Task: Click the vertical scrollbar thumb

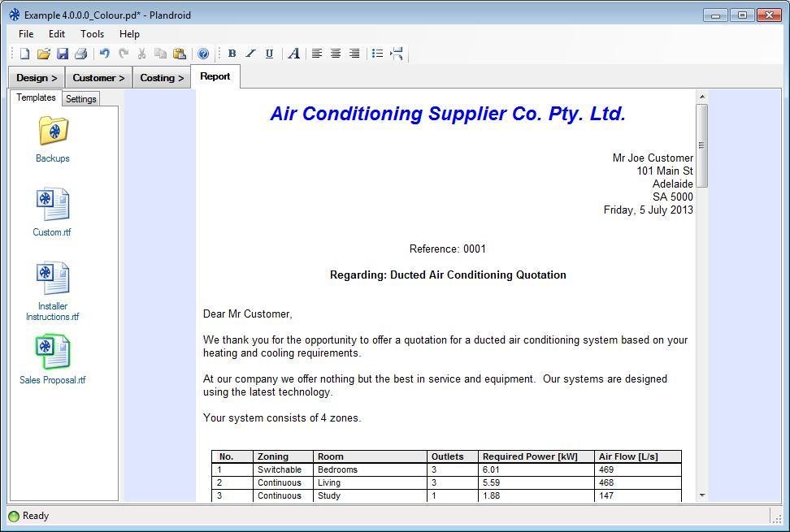Action: [x=702, y=145]
